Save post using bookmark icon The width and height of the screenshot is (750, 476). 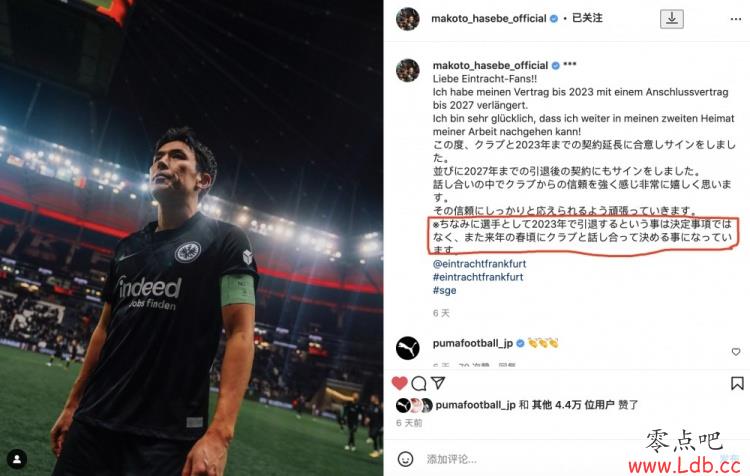coord(737,383)
